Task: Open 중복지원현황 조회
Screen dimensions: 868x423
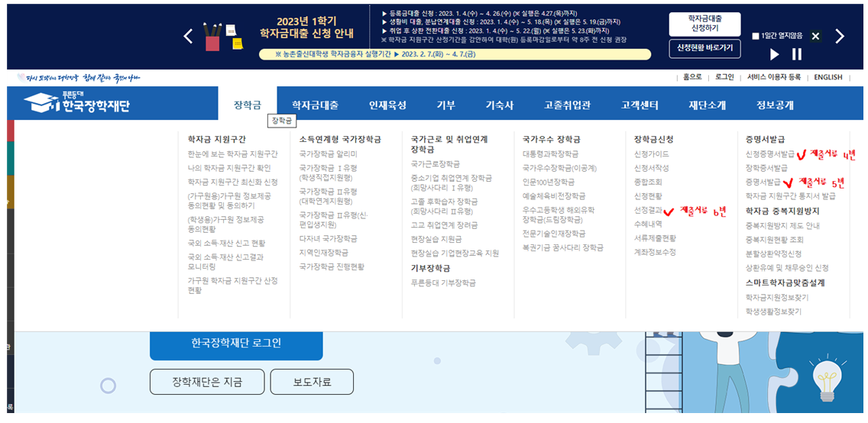Action: coord(775,240)
